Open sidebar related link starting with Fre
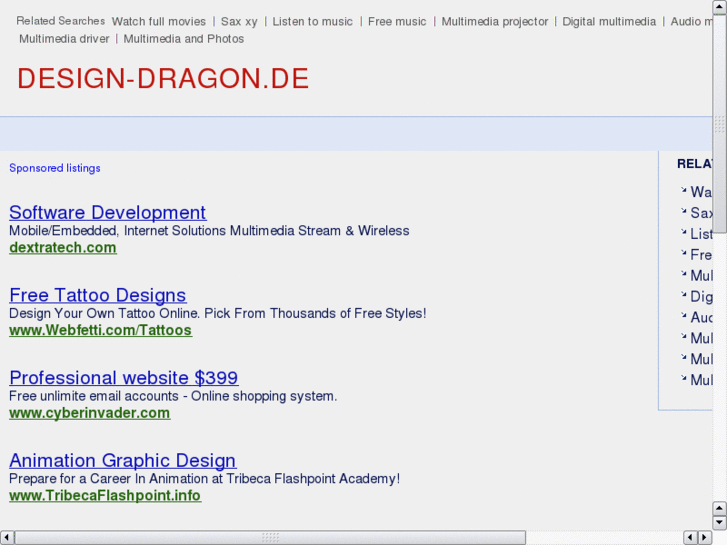This screenshot has height=545, width=727. pos(701,255)
